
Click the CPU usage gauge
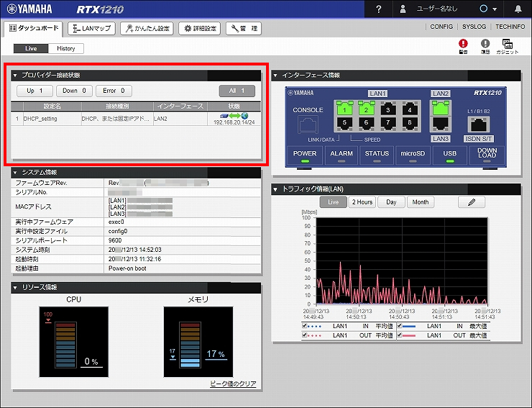(x=73, y=342)
